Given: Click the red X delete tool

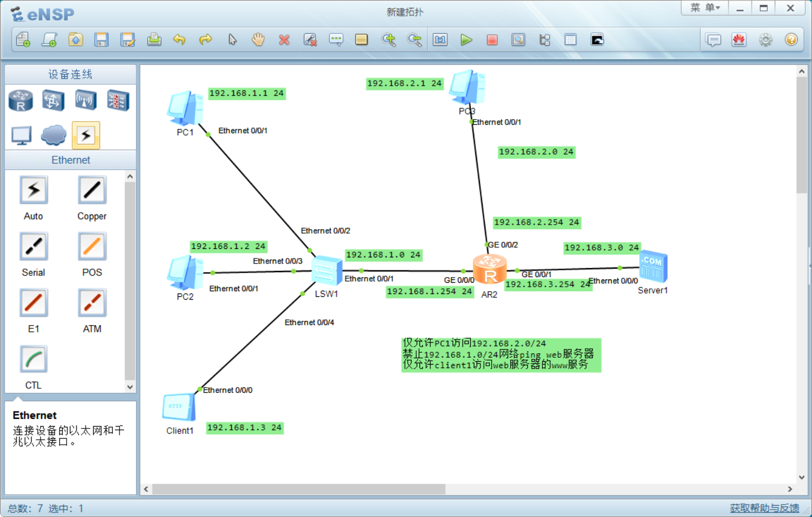Looking at the screenshot, I should point(284,40).
